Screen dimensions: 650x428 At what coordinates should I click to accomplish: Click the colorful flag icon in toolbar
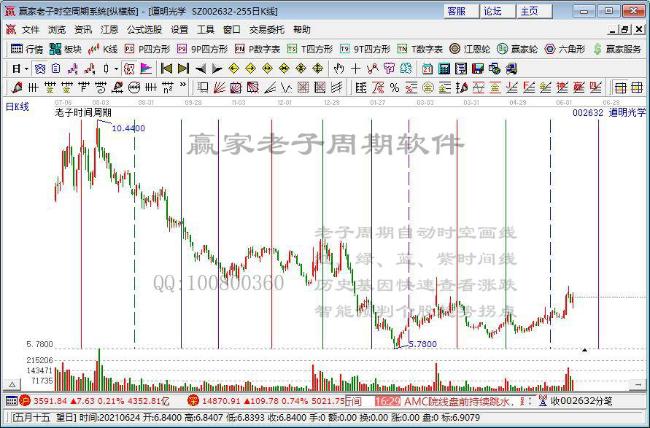146,69
